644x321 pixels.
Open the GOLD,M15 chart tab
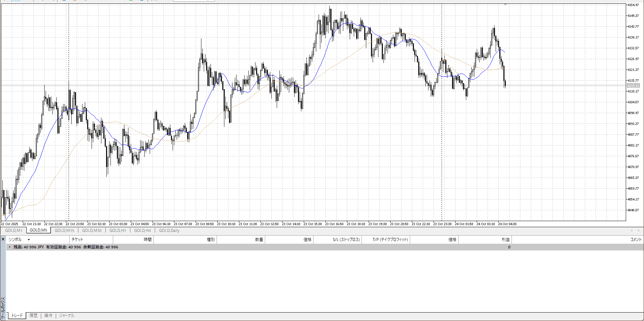click(64, 231)
